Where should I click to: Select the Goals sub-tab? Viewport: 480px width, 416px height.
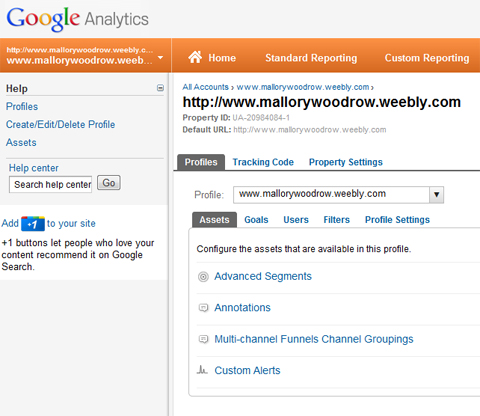(x=256, y=220)
